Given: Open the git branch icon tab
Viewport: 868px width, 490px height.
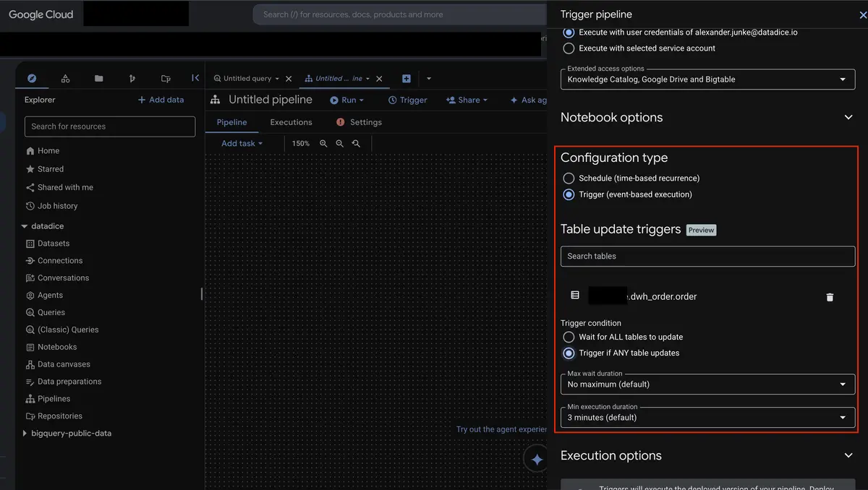Looking at the screenshot, I should (x=132, y=78).
